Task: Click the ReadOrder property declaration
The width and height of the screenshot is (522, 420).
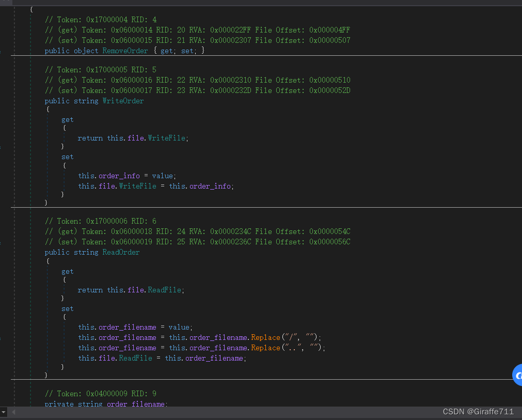Action: coord(121,252)
